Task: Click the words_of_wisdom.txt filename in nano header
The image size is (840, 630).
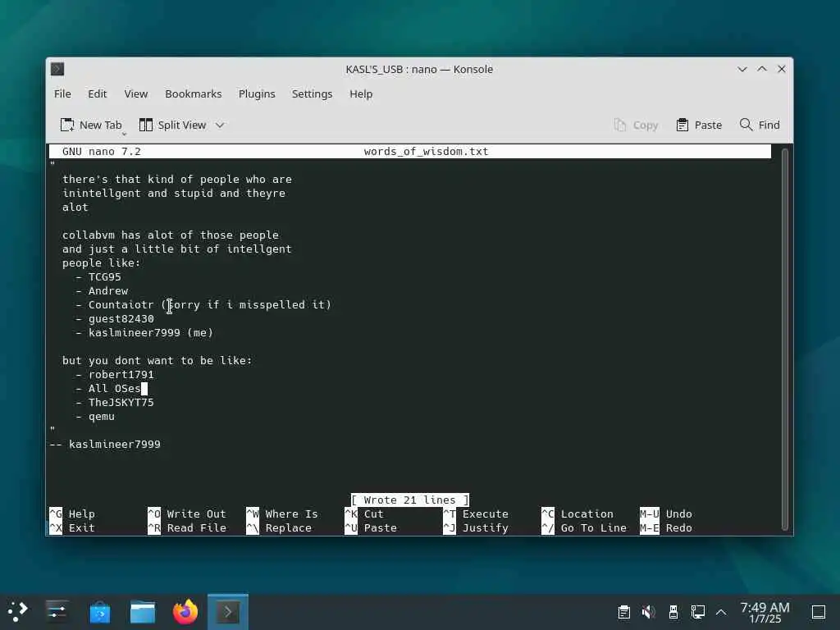Action: [x=426, y=152]
